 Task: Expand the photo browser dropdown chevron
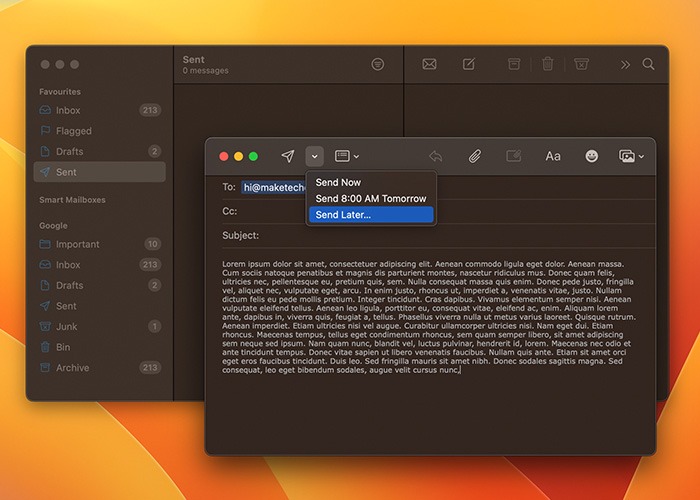pyautogui.click(x=641, y=157)
